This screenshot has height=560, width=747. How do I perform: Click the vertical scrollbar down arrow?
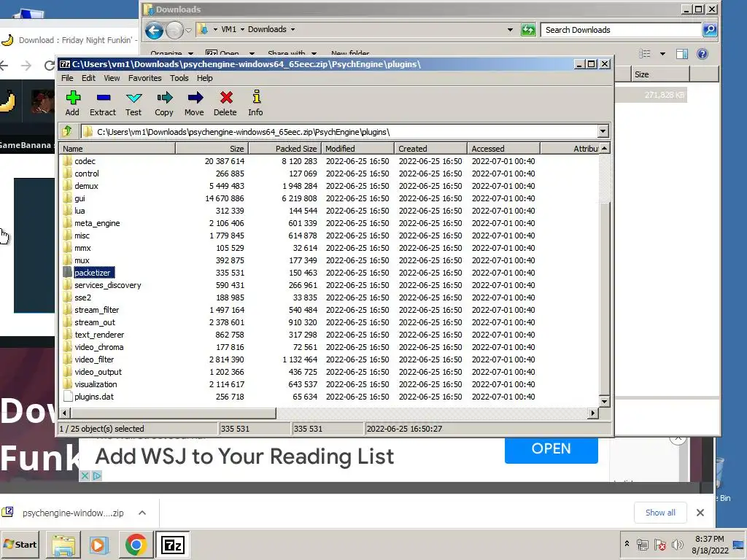(x=604, y=402)
